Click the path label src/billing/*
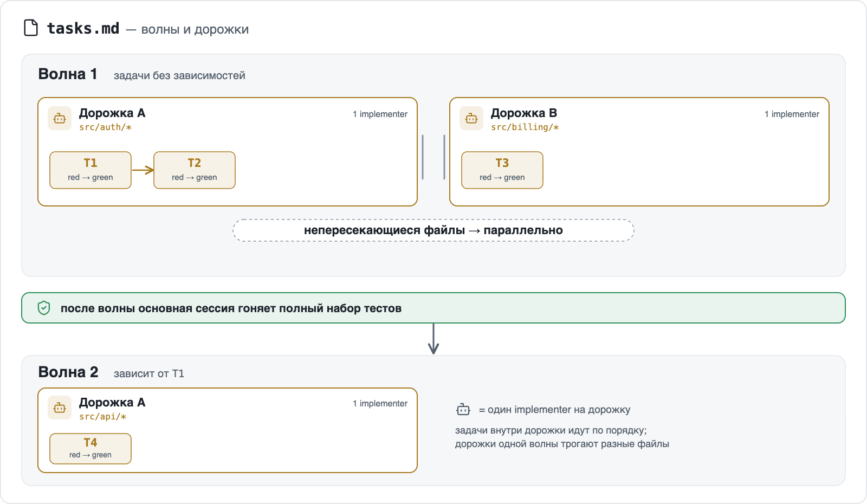 [x=525, y=127]
